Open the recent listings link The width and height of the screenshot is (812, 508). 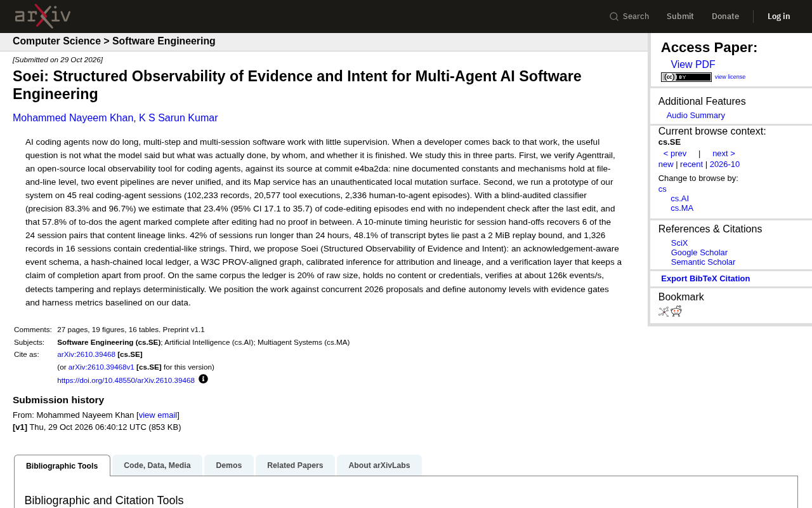click(691, 164)
